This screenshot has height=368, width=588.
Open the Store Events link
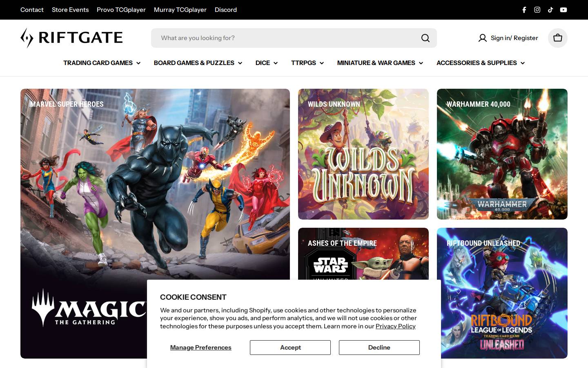point(70,10)
